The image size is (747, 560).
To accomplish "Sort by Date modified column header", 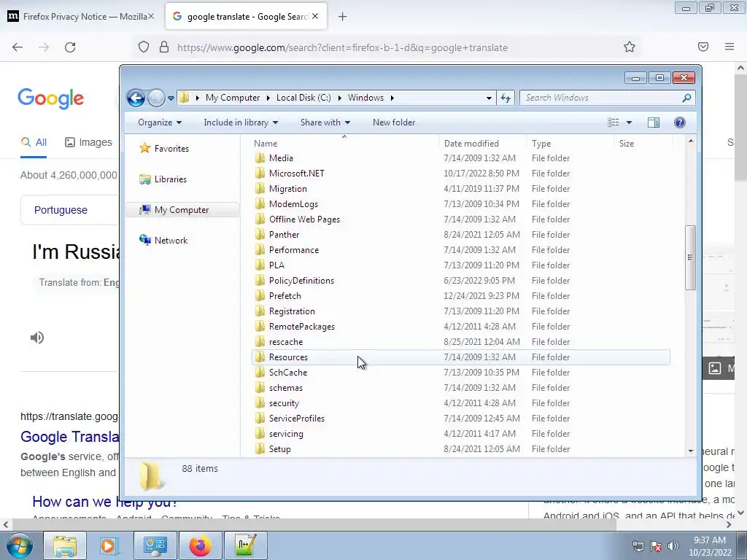I will click(483, 144).
